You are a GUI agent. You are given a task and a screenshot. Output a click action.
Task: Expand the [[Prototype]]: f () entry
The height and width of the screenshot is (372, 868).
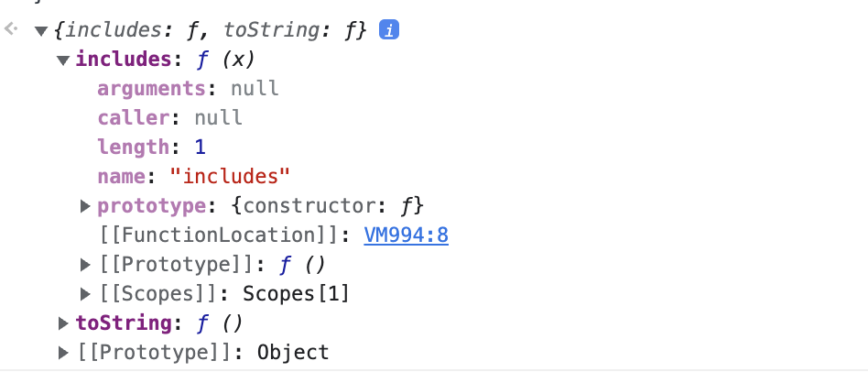tap(85, 265)
